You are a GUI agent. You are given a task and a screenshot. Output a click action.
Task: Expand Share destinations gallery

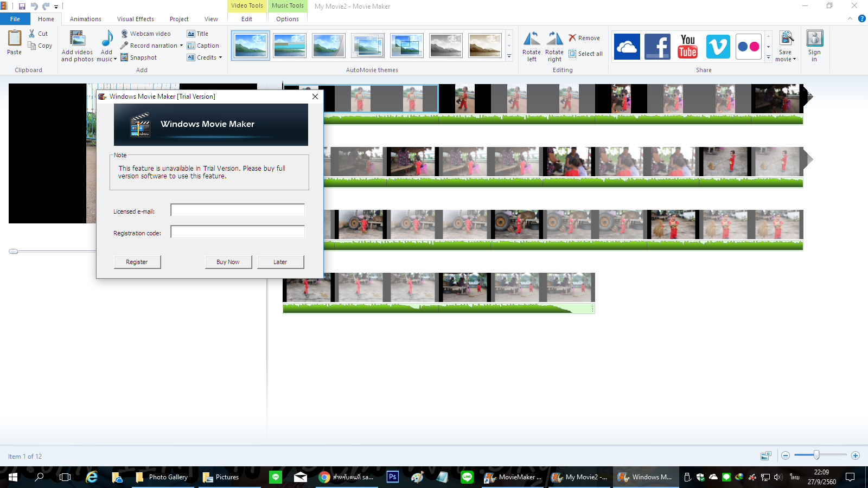pyautogui.click(x=768, y=56)
